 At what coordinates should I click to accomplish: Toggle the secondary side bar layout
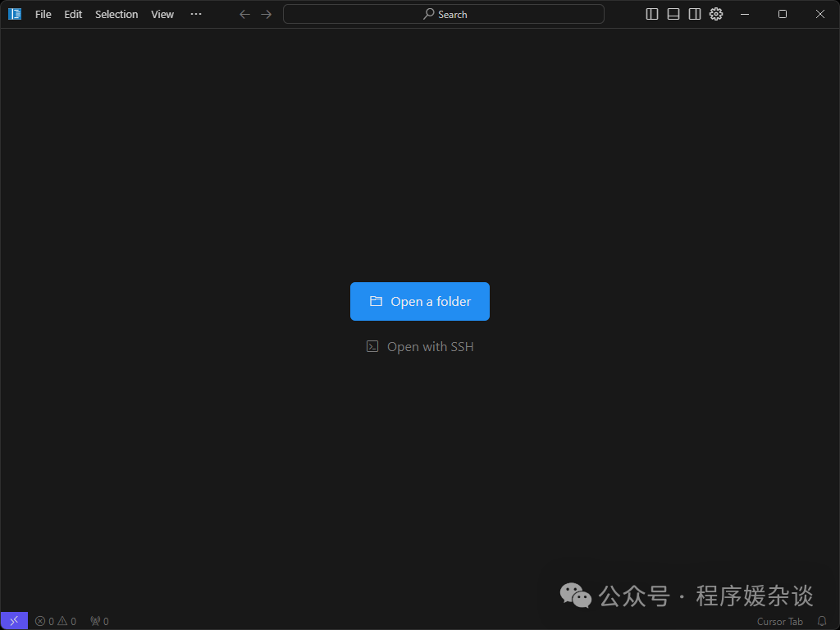pyautogui.click(x=695, y=14)
